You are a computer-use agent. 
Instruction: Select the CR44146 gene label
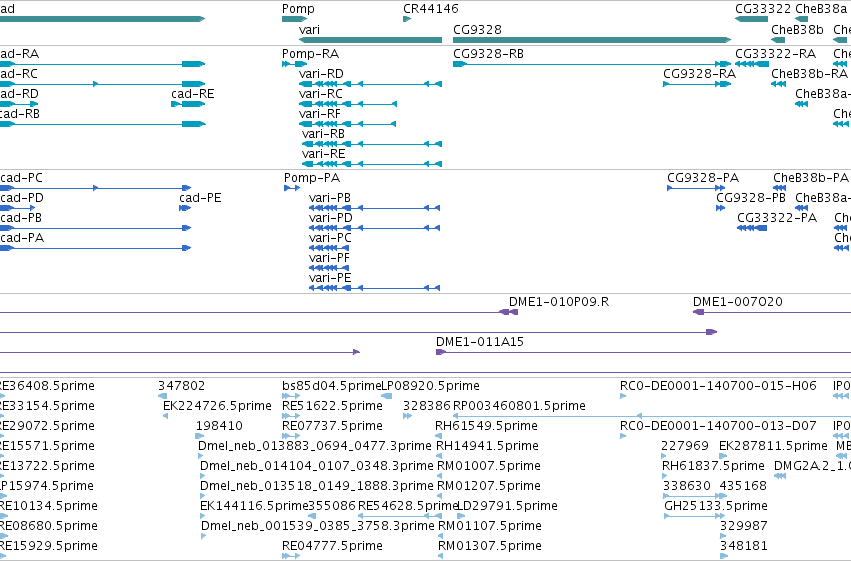430,9
